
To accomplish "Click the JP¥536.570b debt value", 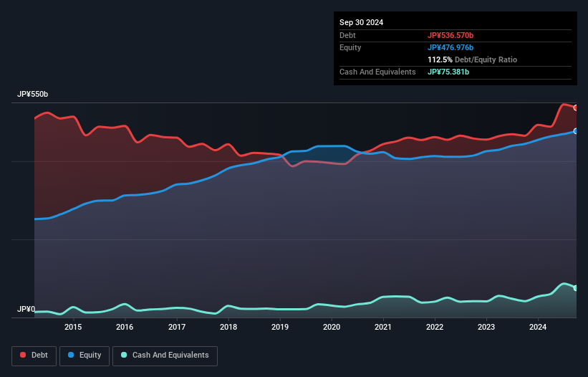I will coord(450,35).
